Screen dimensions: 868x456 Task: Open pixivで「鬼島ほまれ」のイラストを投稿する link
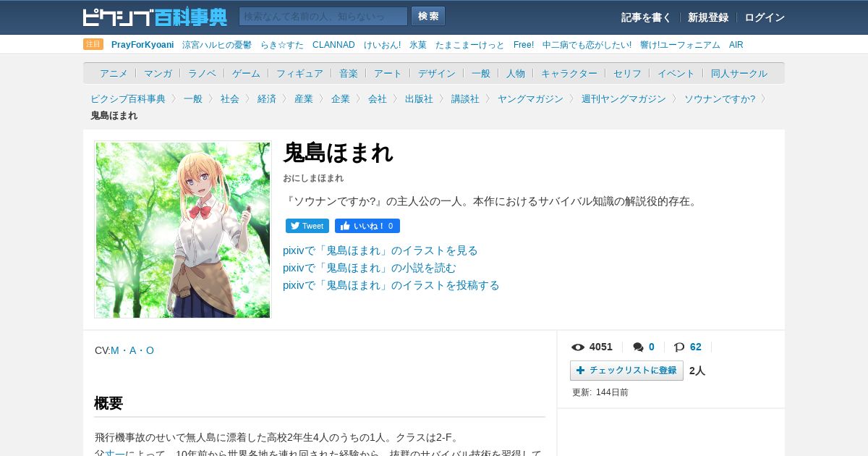click(x=391, y=285)
